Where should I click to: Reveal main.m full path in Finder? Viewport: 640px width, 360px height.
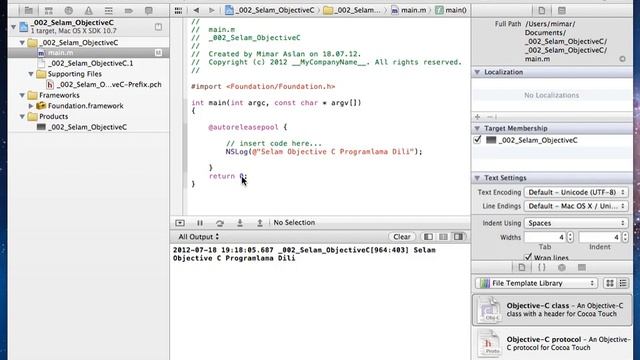coord(622,59)
